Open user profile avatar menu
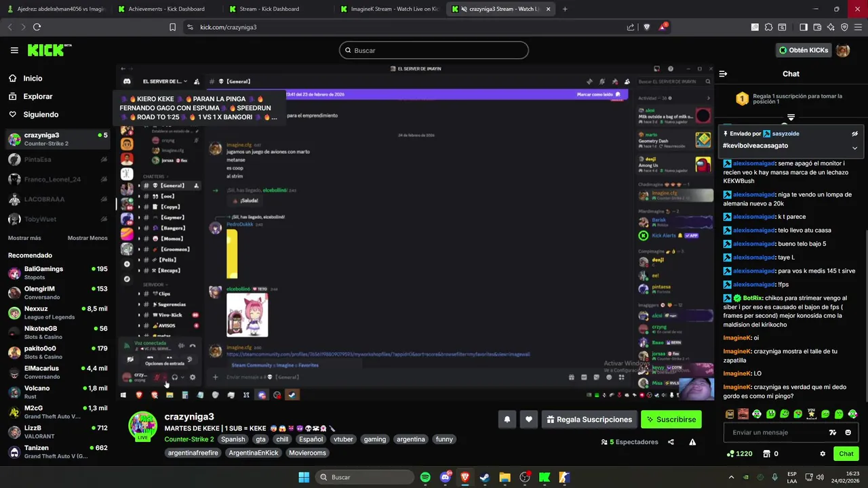This screenshot has height=488, width=868. pos(843,50)
